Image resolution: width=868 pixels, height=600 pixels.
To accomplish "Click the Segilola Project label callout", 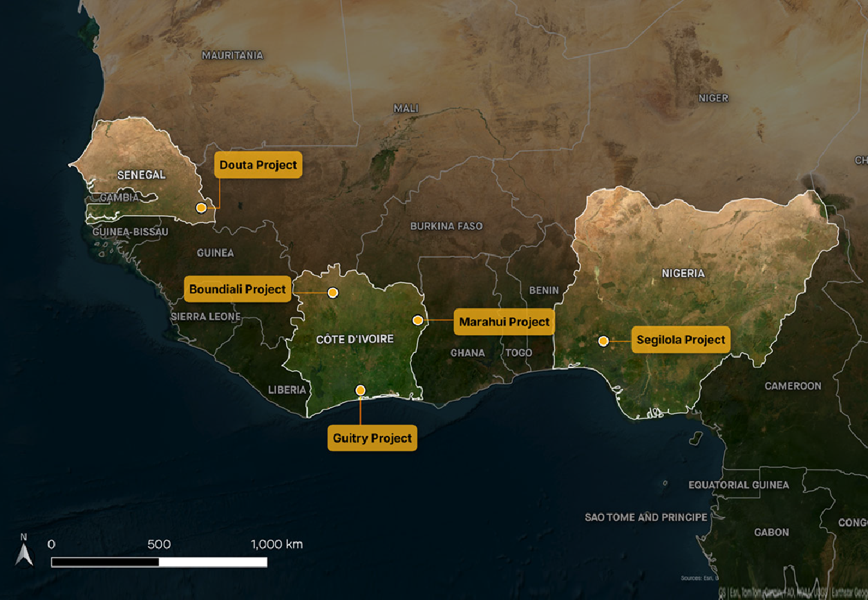I will click(x=681, y=339).
